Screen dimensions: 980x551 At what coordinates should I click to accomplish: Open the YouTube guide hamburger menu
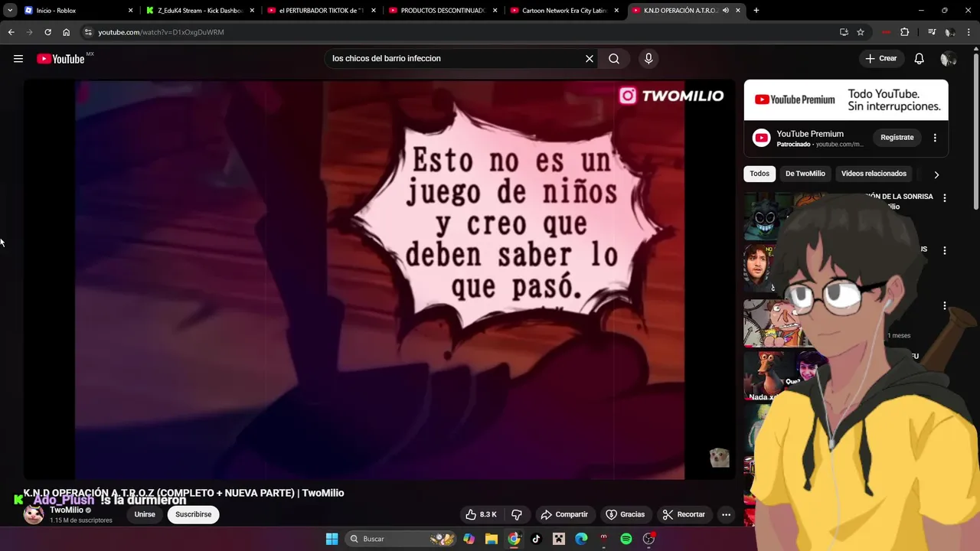coord(18,59)
